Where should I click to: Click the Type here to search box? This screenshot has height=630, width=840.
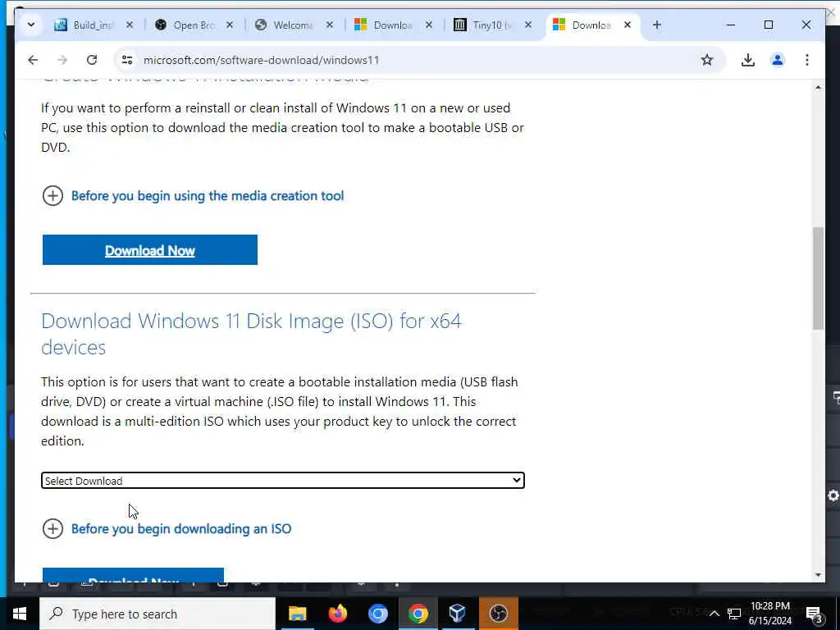pos(157,614)
